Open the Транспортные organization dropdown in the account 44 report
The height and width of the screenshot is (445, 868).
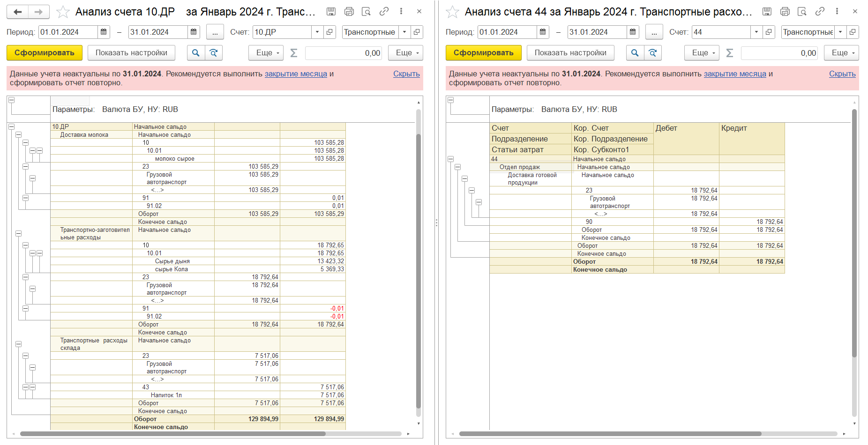click(840, 32)
